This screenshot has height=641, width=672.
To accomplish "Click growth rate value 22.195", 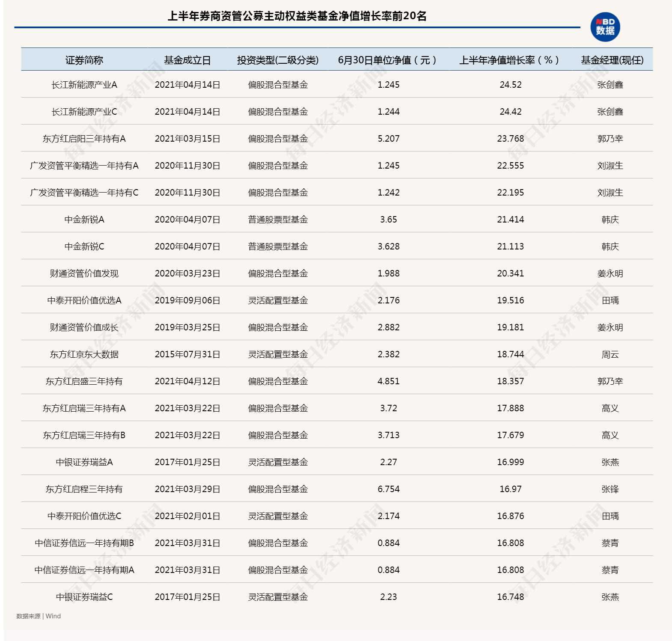I will 511,193.
